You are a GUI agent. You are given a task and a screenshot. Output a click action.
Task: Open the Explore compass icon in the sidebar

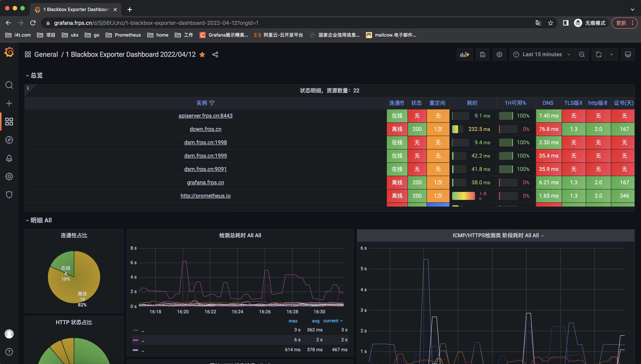(9, 140)
